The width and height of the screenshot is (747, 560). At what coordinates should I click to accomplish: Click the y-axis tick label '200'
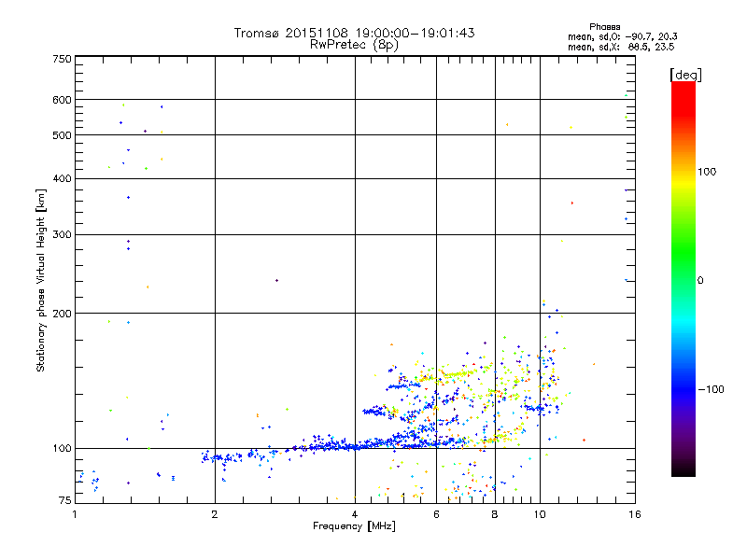pos(62,314)
